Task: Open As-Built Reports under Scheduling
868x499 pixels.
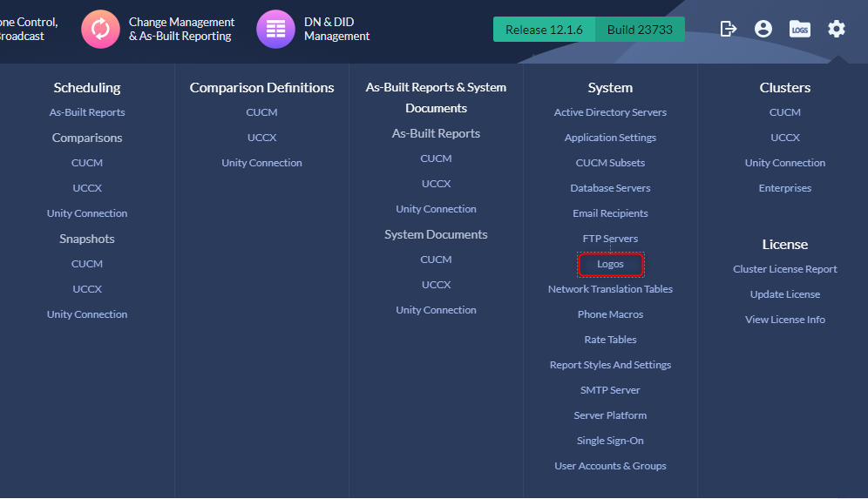Action: [87, 112]
